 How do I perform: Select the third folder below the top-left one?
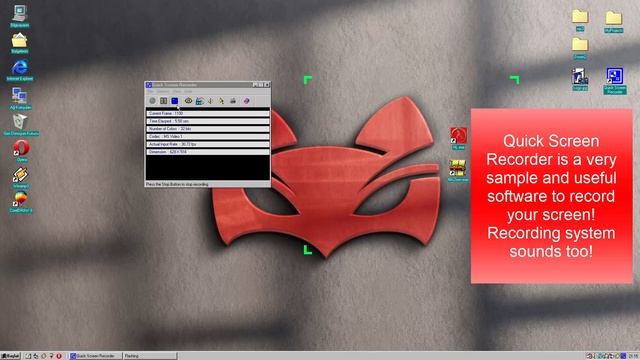[580, 48]
